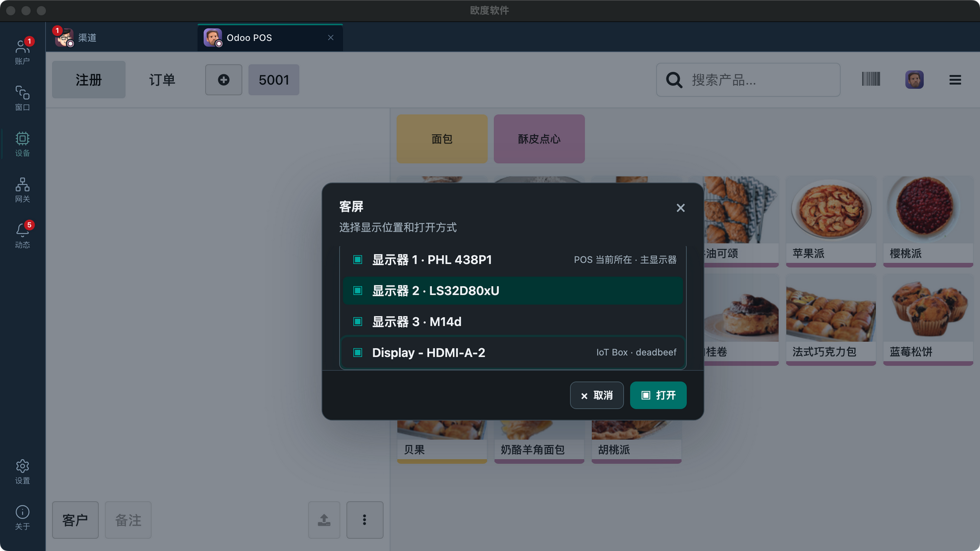Click monitor icon beside 显示器 3

(x=358, y=322)
